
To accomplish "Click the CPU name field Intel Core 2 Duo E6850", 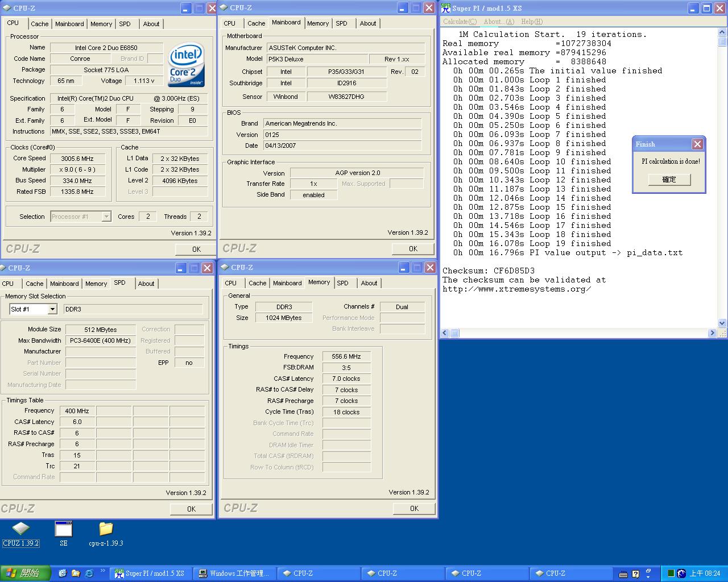I will click(106, 48).
